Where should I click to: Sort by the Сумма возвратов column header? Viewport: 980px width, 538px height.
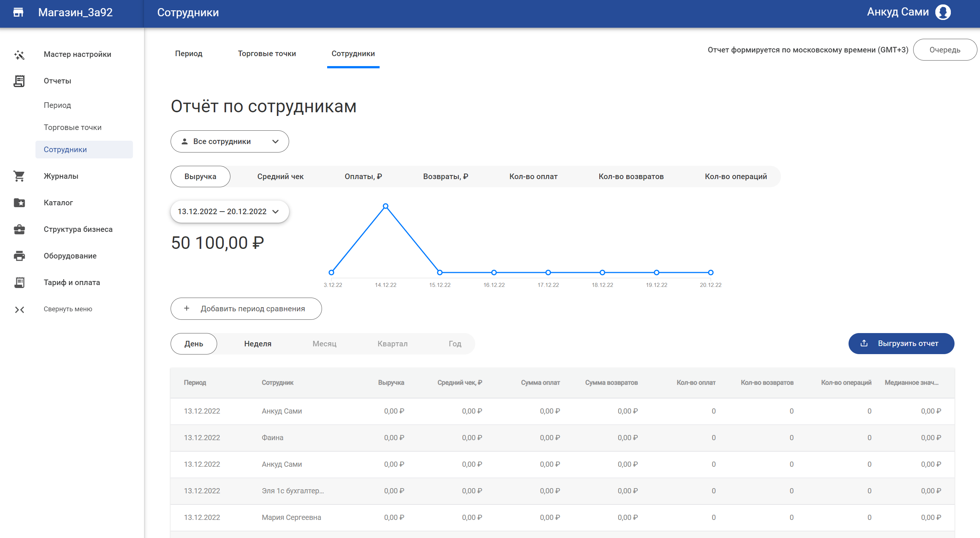click(611, 383)
